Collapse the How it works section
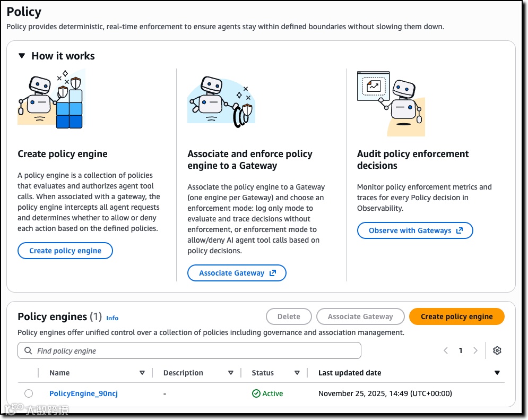The width and height of the screenshot is (528, 420). tap(22, 56)
